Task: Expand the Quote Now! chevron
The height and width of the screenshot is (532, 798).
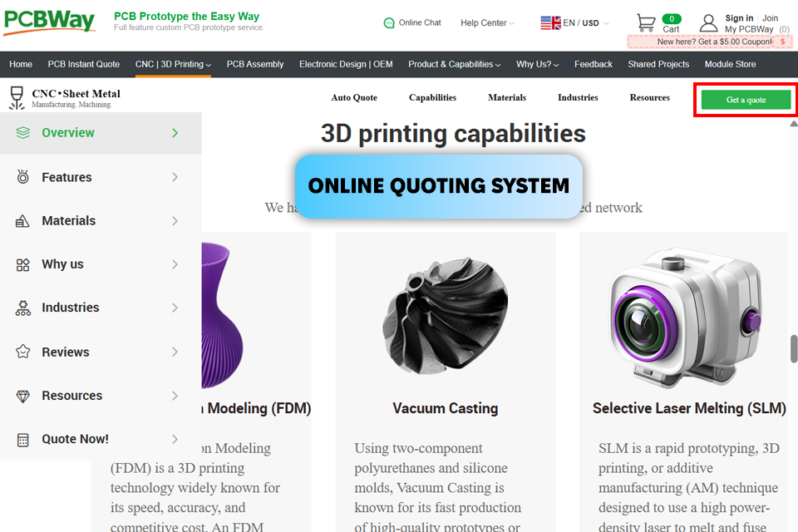Action: pos(175,440)
